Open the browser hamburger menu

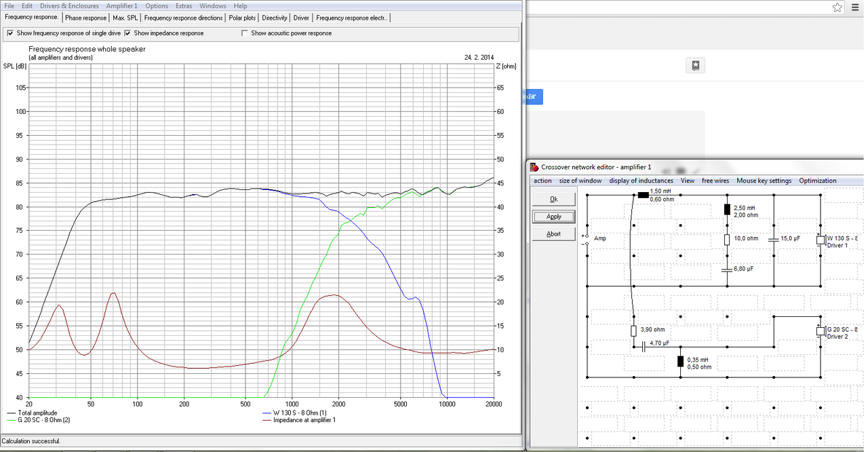(856, 7)
